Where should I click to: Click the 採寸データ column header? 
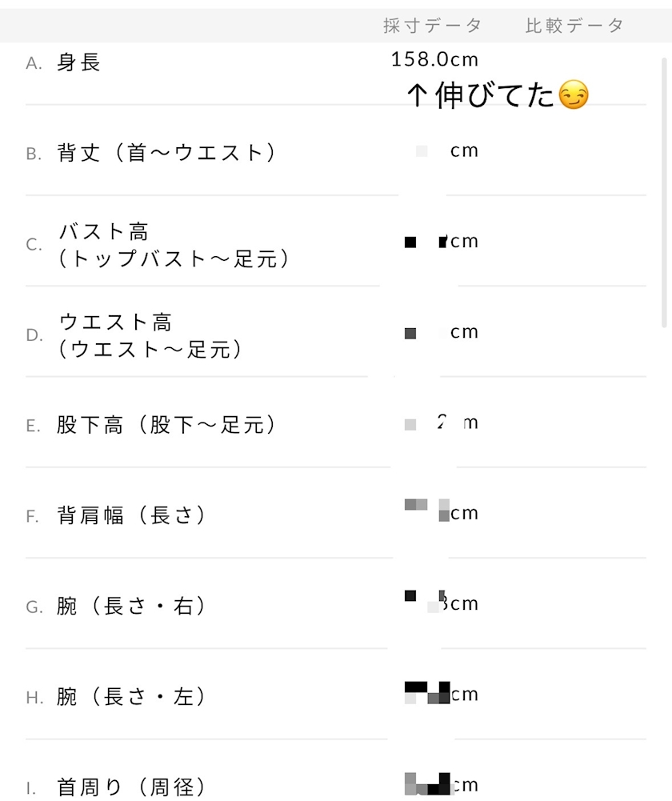pos(432,26)
